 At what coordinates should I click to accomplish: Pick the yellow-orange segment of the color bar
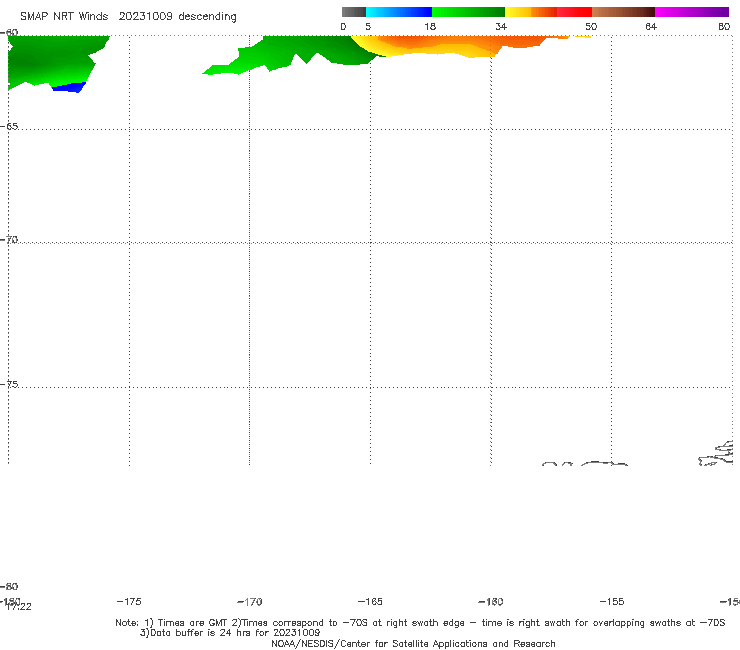click(x=530, y=12)
